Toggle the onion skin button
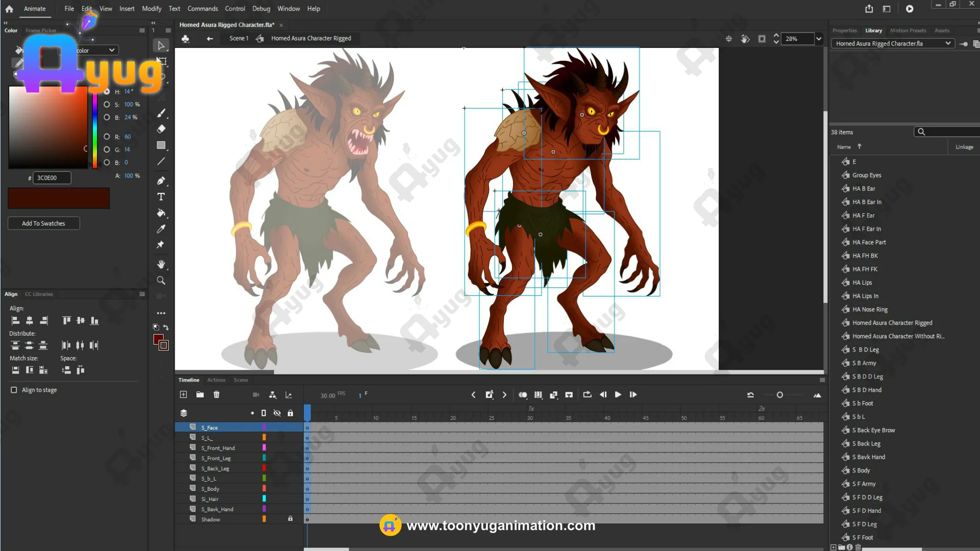The width and height of the screenshot is (980, 551). (523, 395)
